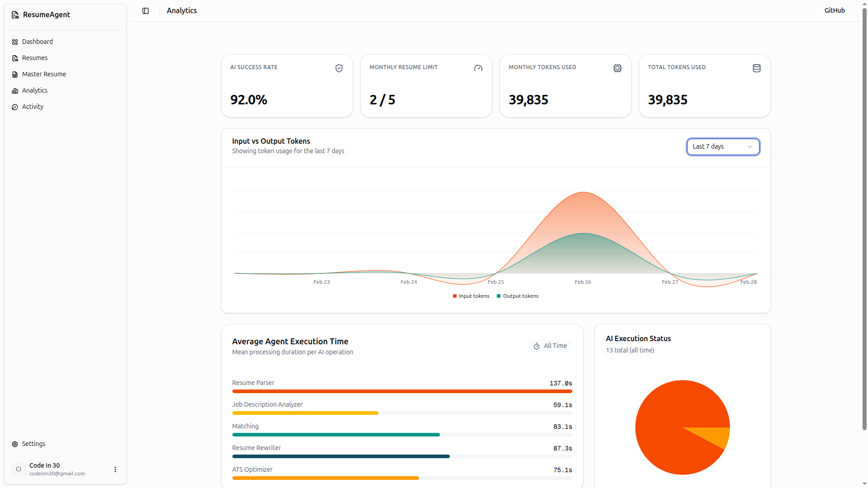Toggle Output tokens legend entry
868x488 pixels.
(518, 296)
